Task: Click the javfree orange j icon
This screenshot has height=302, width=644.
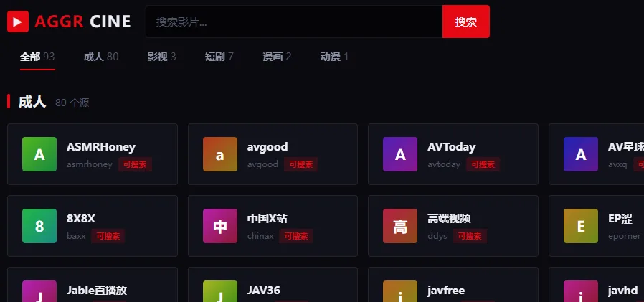Action: [x=400, y=291]
